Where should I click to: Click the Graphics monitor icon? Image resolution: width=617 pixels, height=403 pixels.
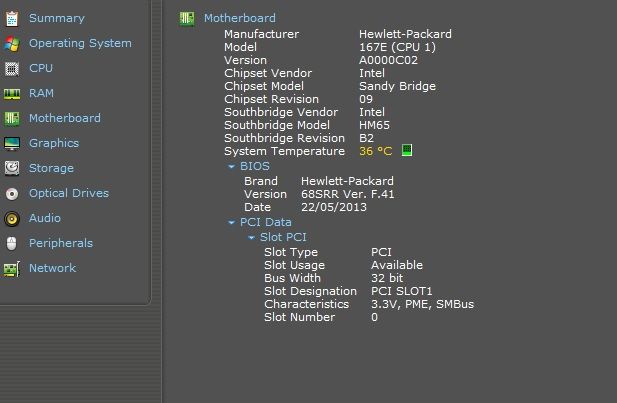12,143
